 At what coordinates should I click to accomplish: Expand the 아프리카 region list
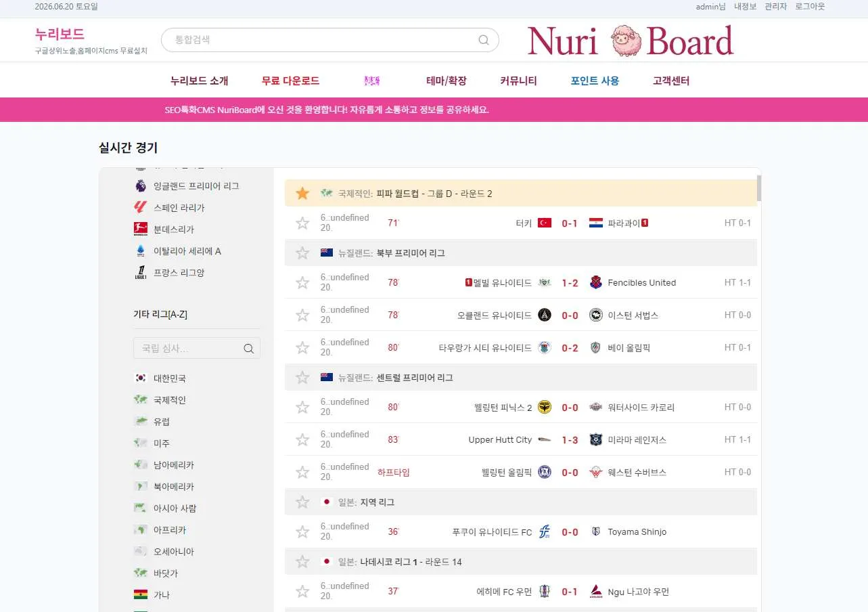pos(170,530)
